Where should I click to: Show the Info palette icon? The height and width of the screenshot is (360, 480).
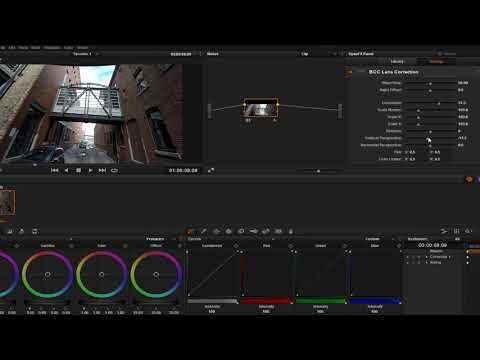tap(468, 231)
